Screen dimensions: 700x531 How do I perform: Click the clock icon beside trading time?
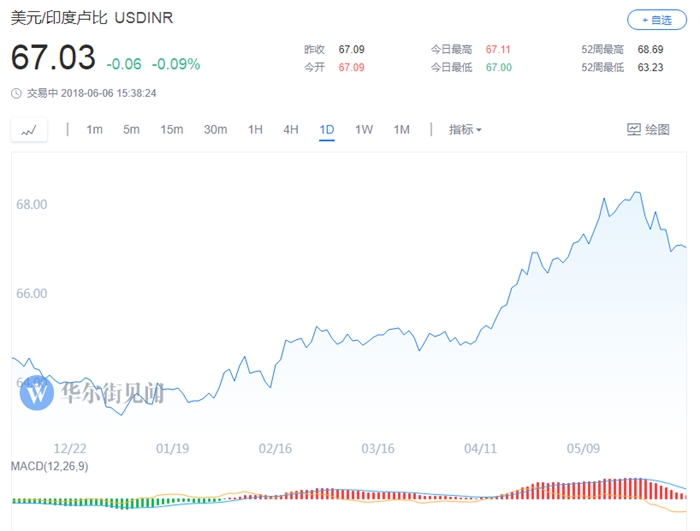[x=16, y=93]
